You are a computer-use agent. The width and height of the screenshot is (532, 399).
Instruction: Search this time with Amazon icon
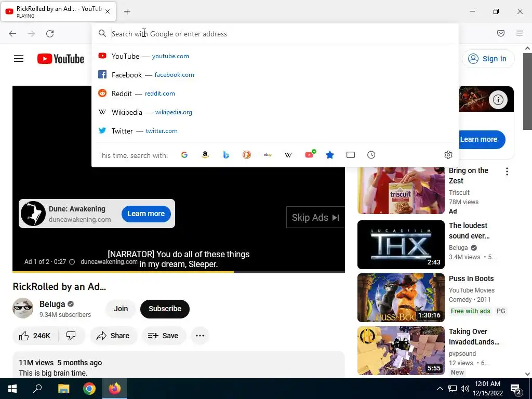[205, 155]
